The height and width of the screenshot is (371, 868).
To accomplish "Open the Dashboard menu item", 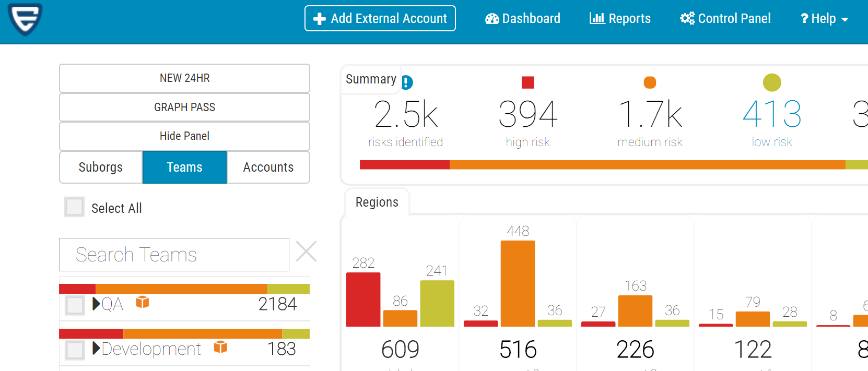I will point(523,19).
